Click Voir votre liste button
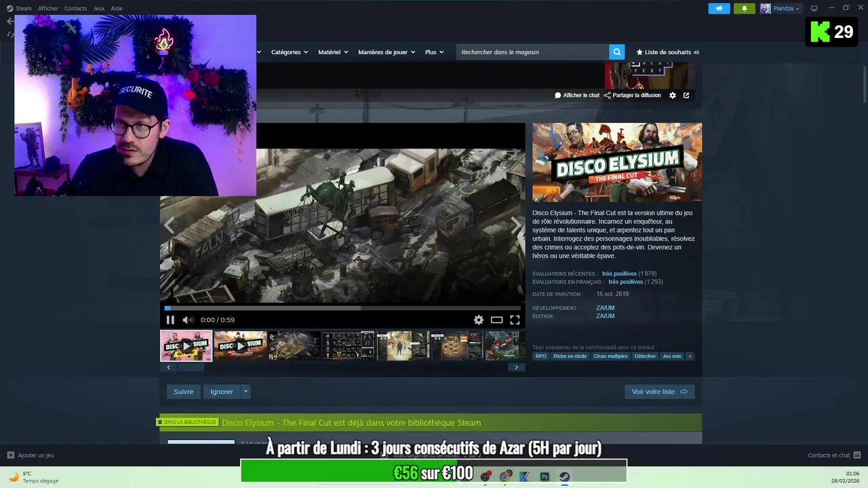868x488 pixels. point(659,392)
